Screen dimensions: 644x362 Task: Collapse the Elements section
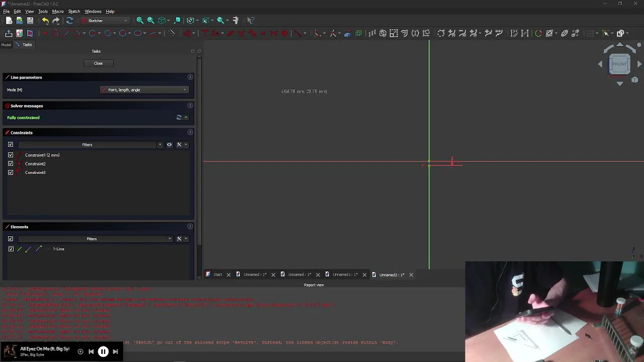pos(190,227)
